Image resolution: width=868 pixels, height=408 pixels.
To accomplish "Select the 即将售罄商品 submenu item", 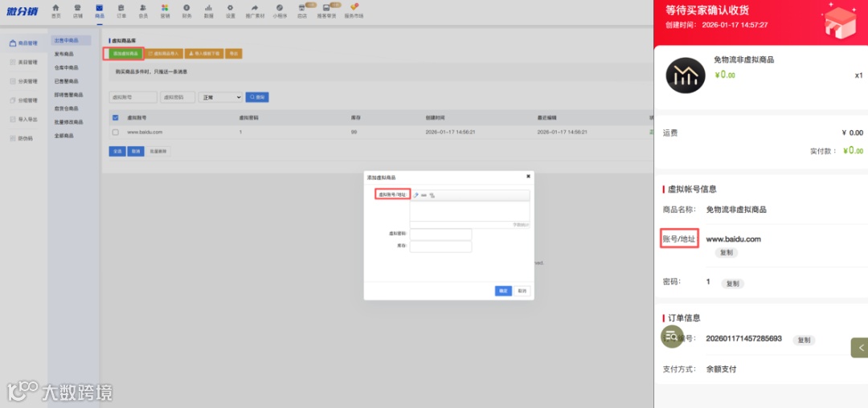I will pos(68,95).
